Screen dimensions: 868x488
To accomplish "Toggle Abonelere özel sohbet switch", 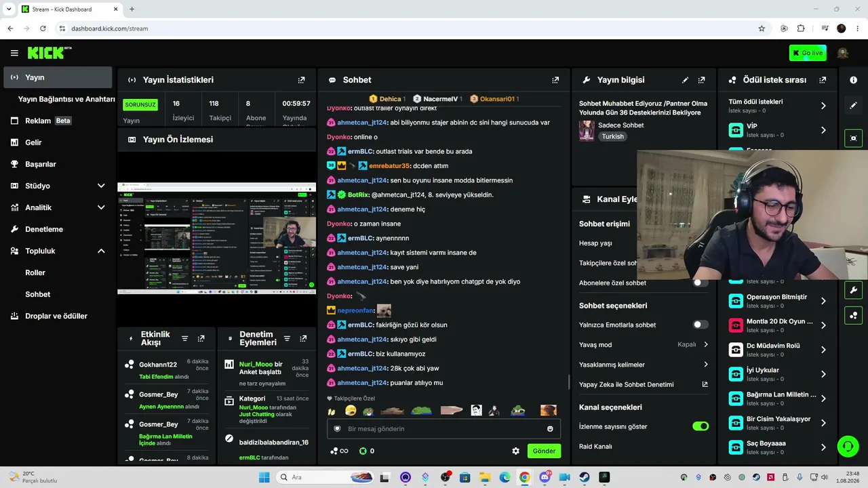I will coord(701,283).
